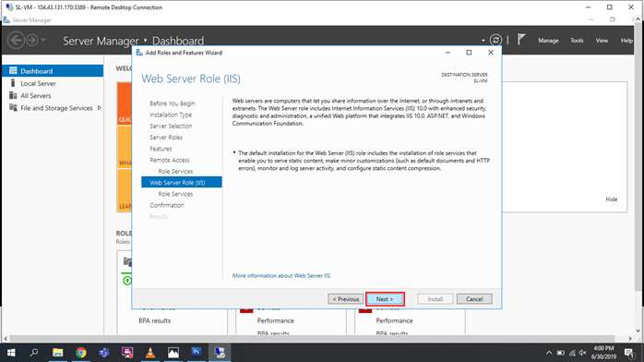Click the Local Server sidebar icon
The image size is (644, 362).
tap(13, 83)
